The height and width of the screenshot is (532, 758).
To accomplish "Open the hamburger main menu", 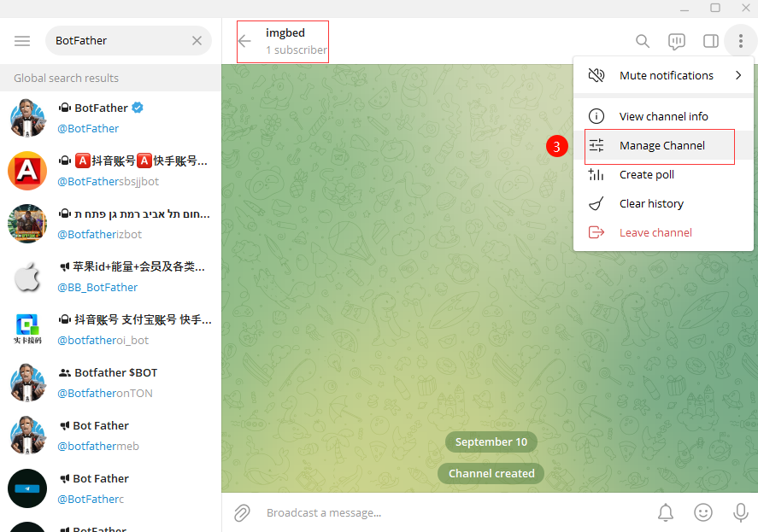I will (22, 40).
